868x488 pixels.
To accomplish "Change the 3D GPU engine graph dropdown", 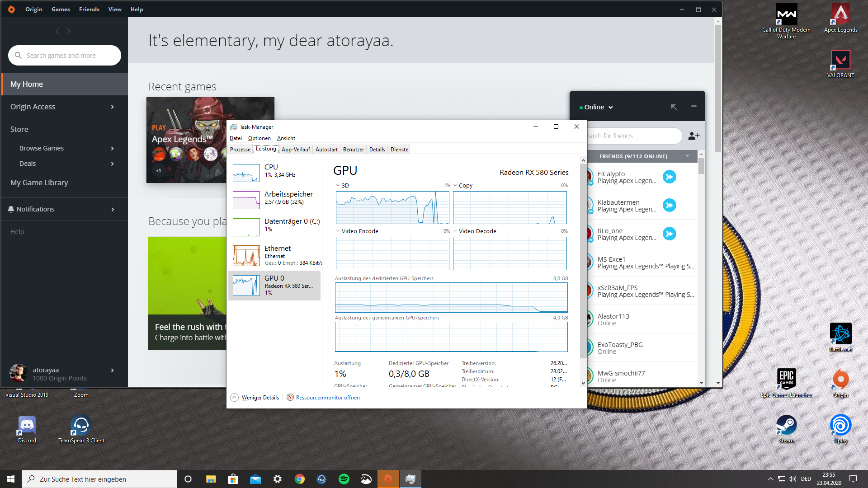I will click(x=338, y=186).
